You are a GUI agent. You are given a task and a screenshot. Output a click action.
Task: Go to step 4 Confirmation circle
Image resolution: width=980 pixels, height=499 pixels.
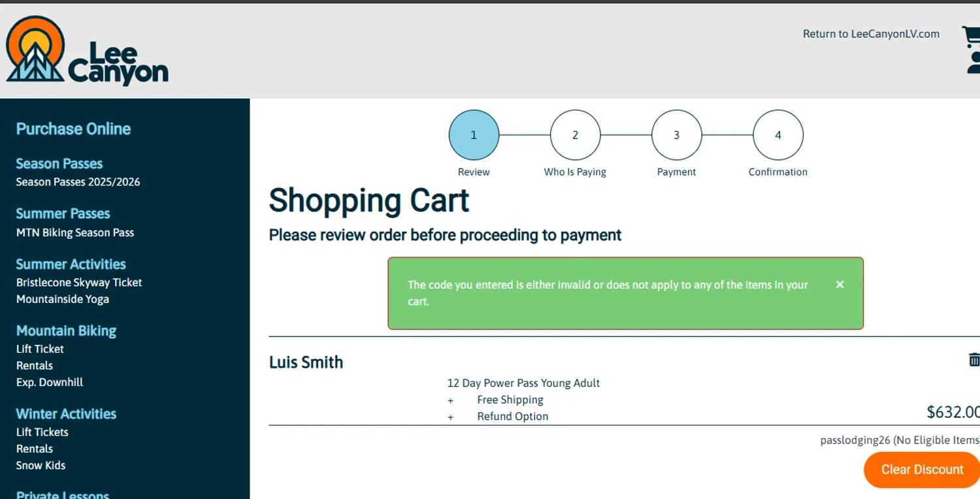[x=777, y=135]
